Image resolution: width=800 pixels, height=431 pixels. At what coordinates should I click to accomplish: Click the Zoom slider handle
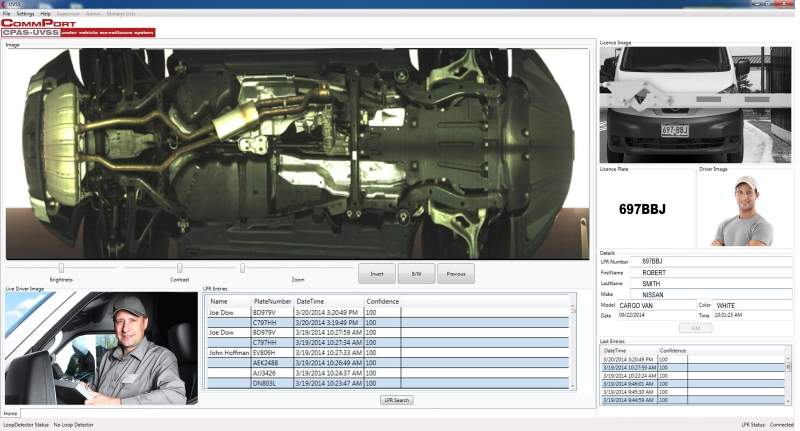point(242,267)
